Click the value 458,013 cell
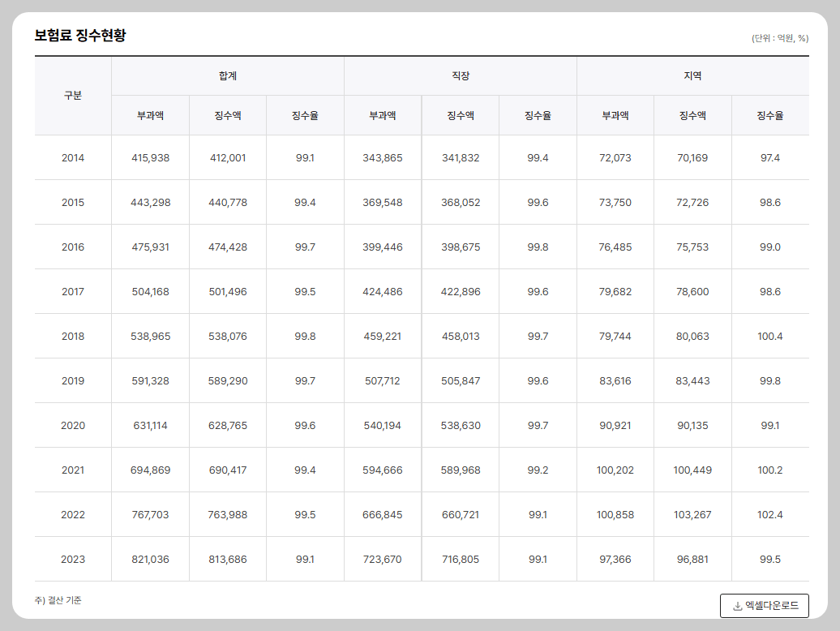 [461, 337]
